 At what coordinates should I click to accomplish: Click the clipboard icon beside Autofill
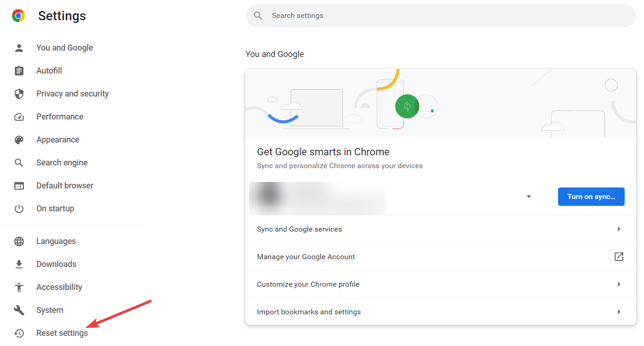(19, 71)
